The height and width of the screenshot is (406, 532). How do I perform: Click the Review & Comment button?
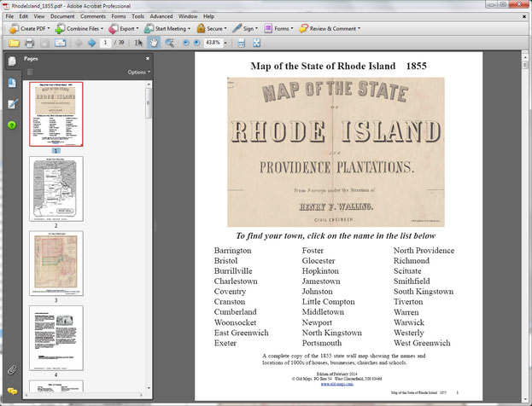[330, 29]
